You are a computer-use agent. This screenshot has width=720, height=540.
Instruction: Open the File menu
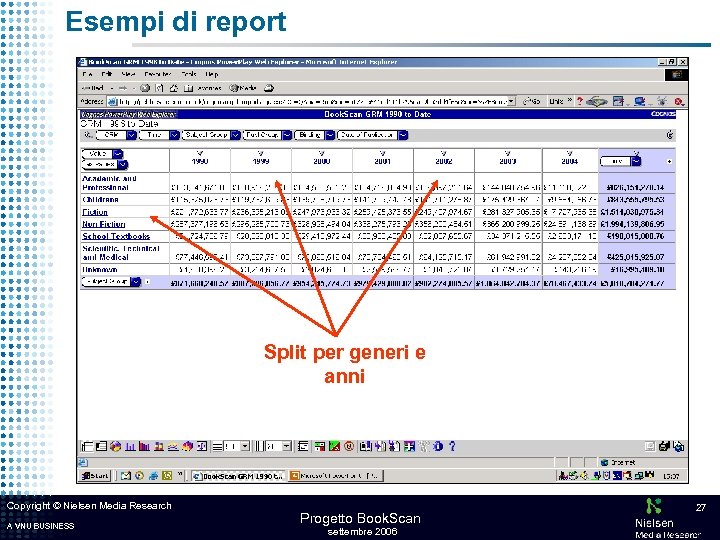click(x=87, y=74)
